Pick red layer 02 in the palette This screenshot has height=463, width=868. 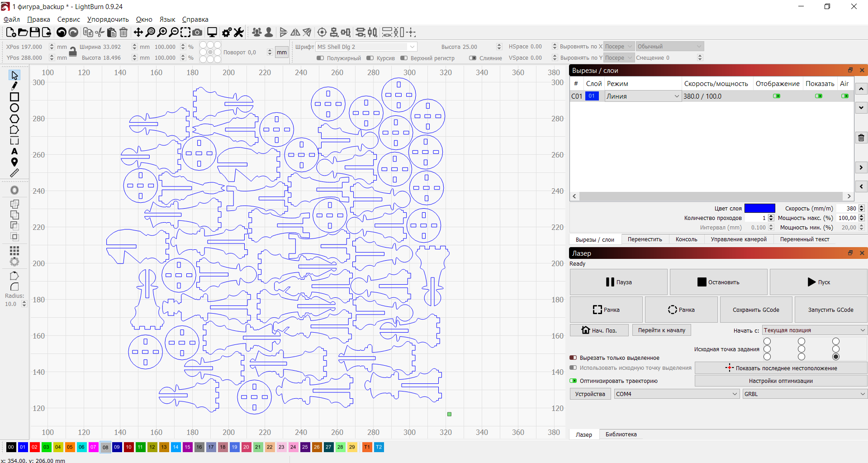click(x=34, y=447)
